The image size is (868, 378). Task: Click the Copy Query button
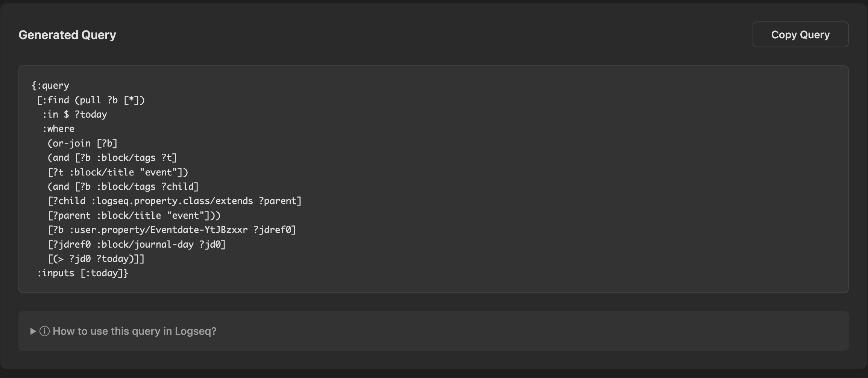tap(800, 35)
